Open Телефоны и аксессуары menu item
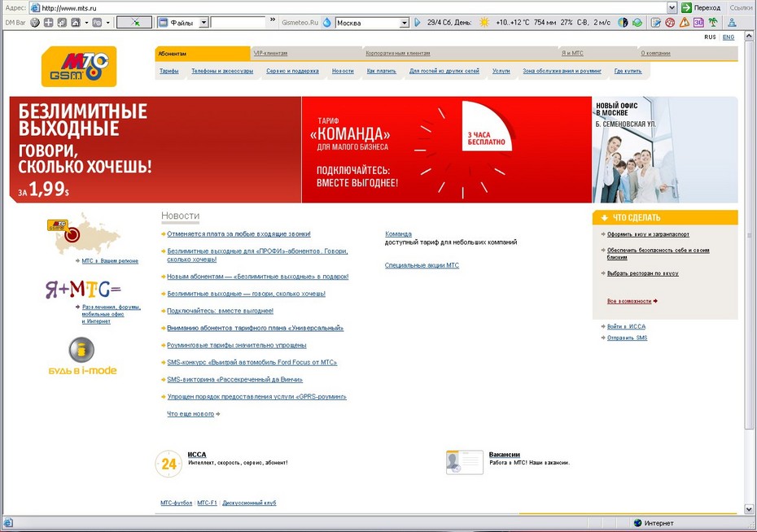757x532 pixels. tap(222, 71)
